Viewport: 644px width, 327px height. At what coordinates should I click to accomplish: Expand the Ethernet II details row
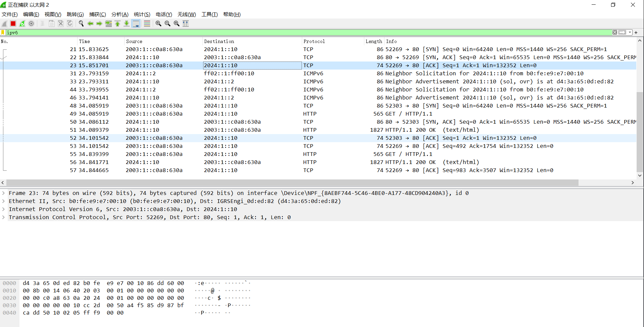[x=3, y=201]
